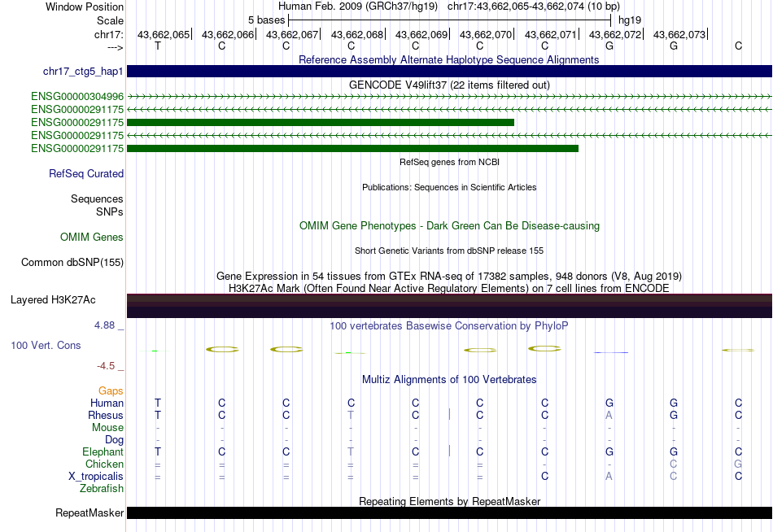
Task: Click the Dog species label
Action: (114, 440)
